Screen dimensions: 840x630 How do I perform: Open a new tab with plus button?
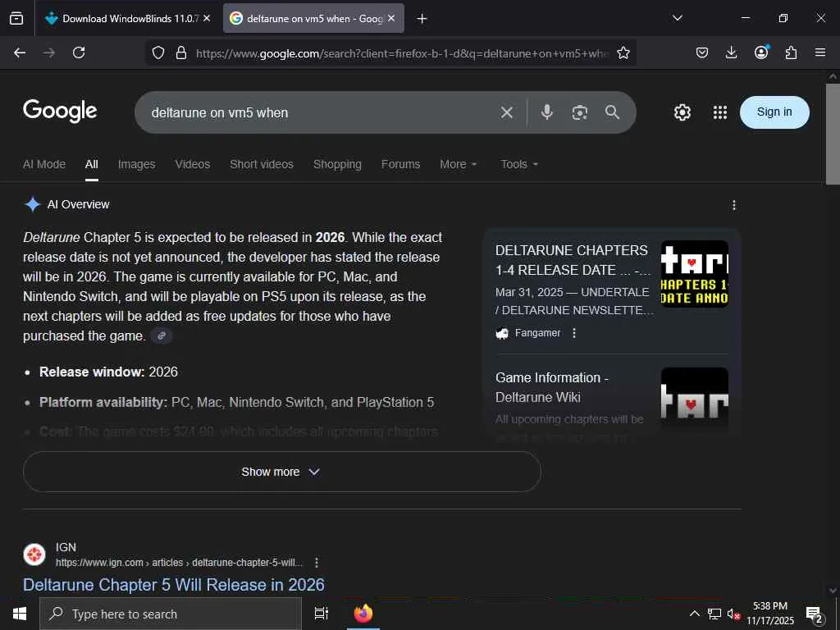(422, 19)
